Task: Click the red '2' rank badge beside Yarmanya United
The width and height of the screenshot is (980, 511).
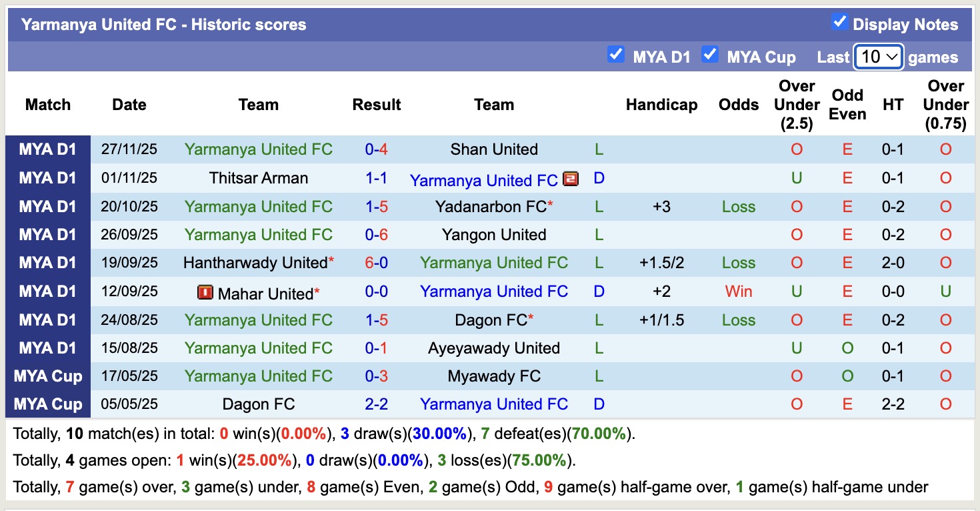Action: point(571,180)
